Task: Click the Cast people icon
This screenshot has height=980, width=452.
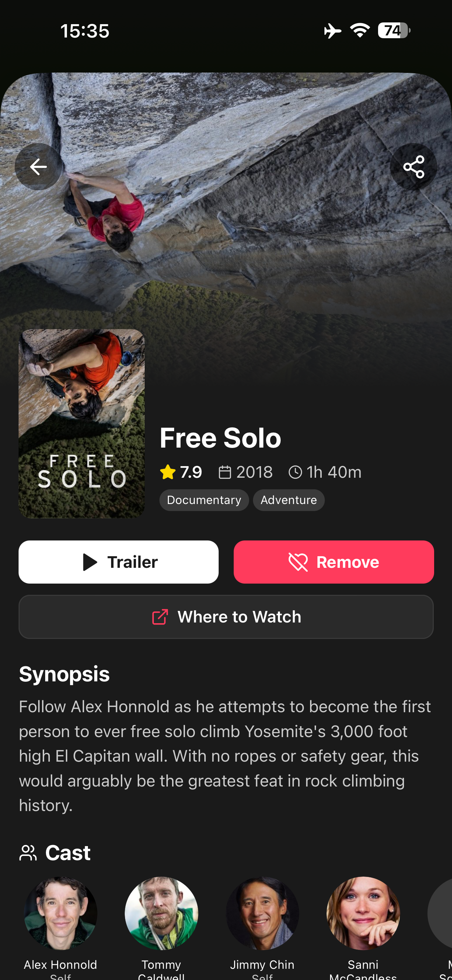Action: tap(28, 852)
